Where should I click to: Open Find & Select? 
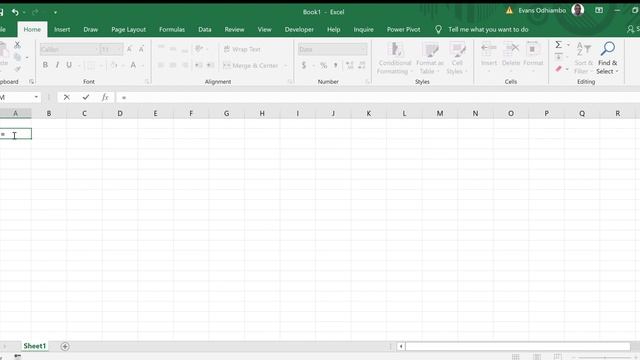607,58
